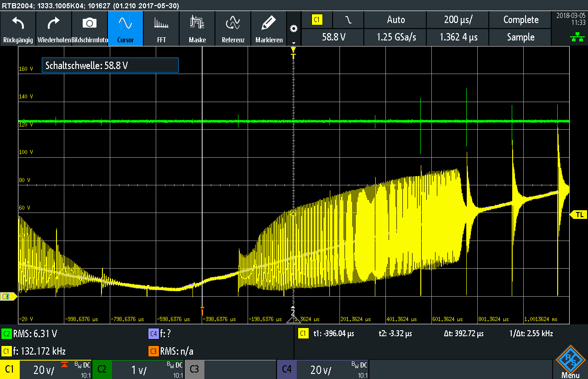Click the C3 RMS: n/a measurement
The image size is (588, 379).
pyautogui.click(x=171, y=351)
